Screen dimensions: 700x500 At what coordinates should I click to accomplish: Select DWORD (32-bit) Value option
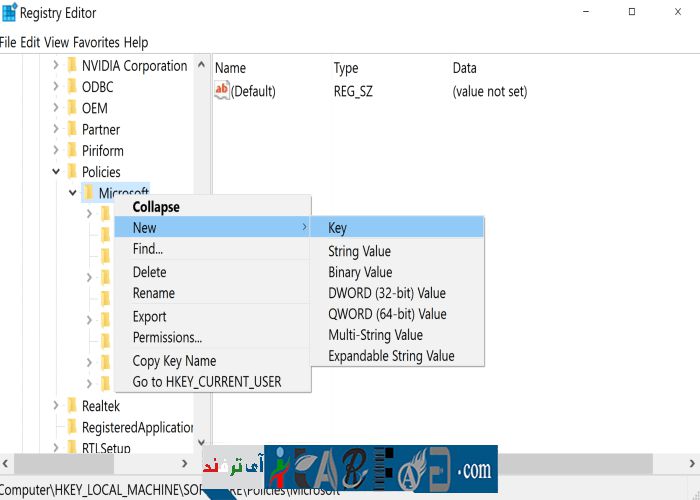(387, 293)
